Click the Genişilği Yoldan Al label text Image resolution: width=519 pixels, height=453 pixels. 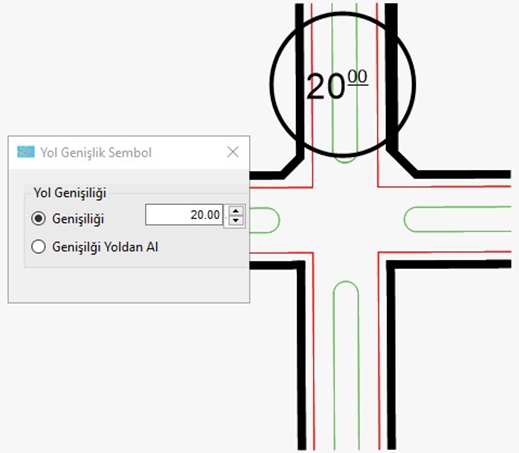point(105,247)
